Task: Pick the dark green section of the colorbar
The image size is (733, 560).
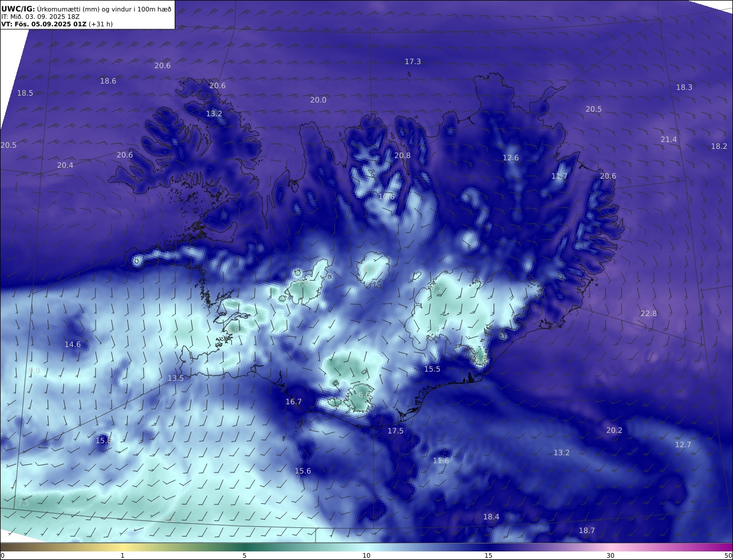Action: 245,547
